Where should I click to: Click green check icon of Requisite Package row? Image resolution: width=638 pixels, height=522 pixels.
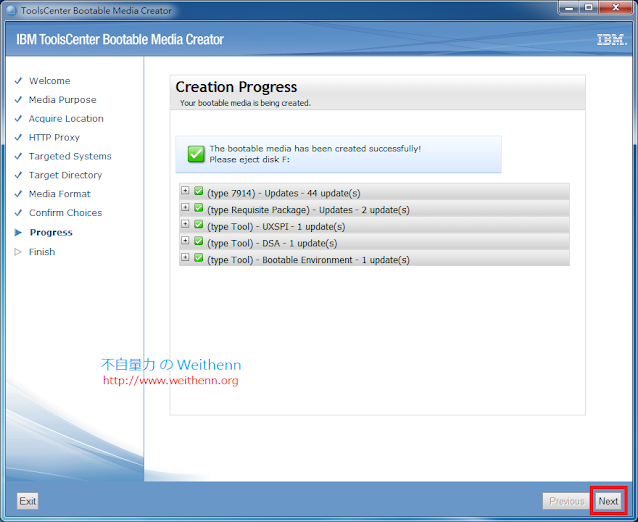199,207
